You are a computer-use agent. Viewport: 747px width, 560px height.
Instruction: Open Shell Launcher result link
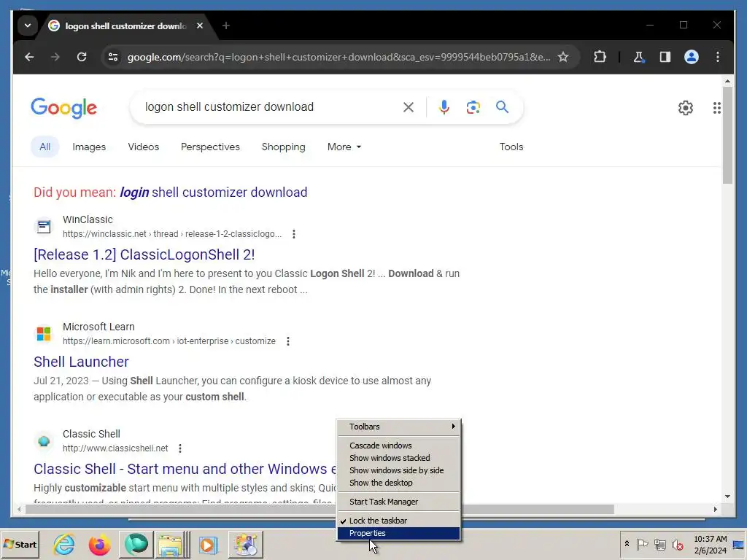pyautogui.click(x=81, y=362)
